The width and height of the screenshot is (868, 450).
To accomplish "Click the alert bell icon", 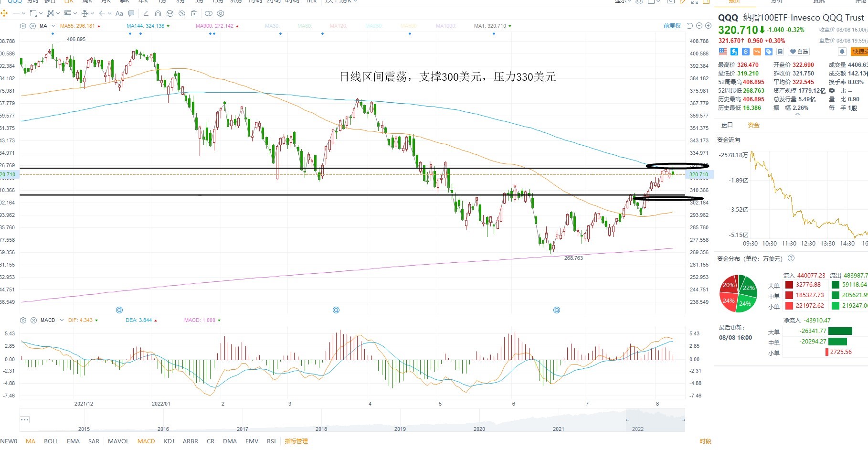I will [x=842, y=52].
